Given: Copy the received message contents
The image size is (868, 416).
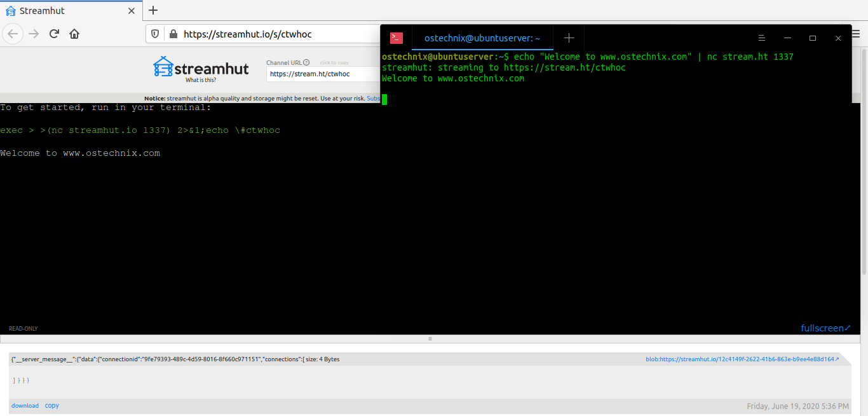Looking at the screenshot, I should (52, 406).
